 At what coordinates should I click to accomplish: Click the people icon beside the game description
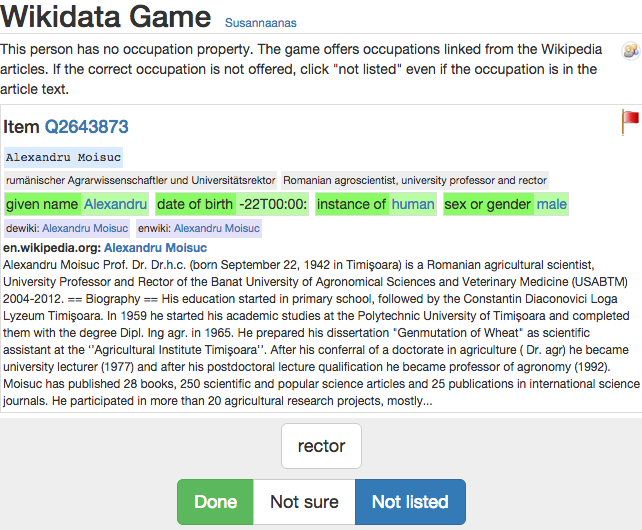630,51
